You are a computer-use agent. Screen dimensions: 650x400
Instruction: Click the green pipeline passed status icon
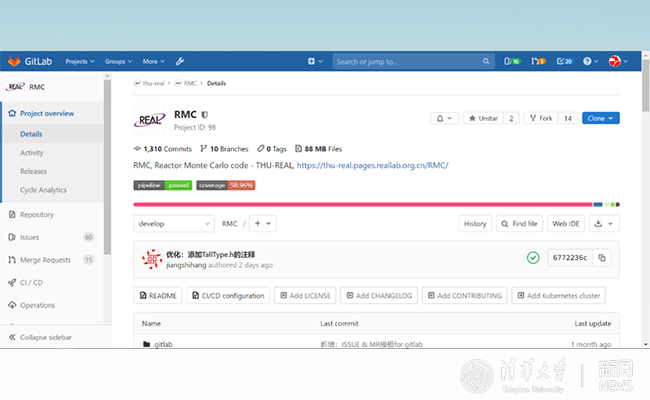533,258
